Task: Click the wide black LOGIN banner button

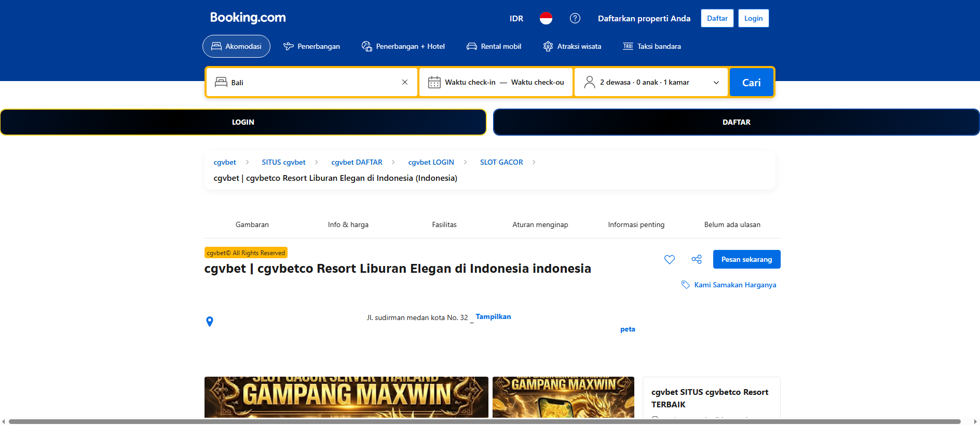Action: (x=243, y=122)
